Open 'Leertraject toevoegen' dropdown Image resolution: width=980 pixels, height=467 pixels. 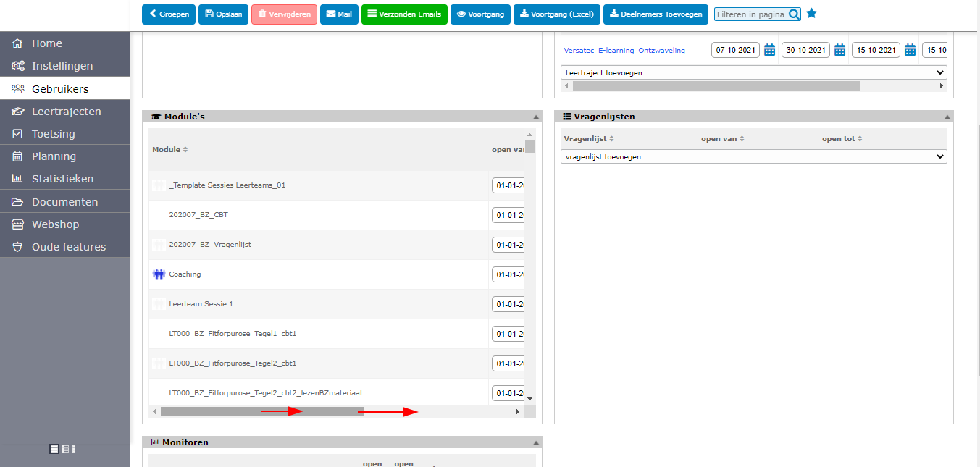(753, 72)
